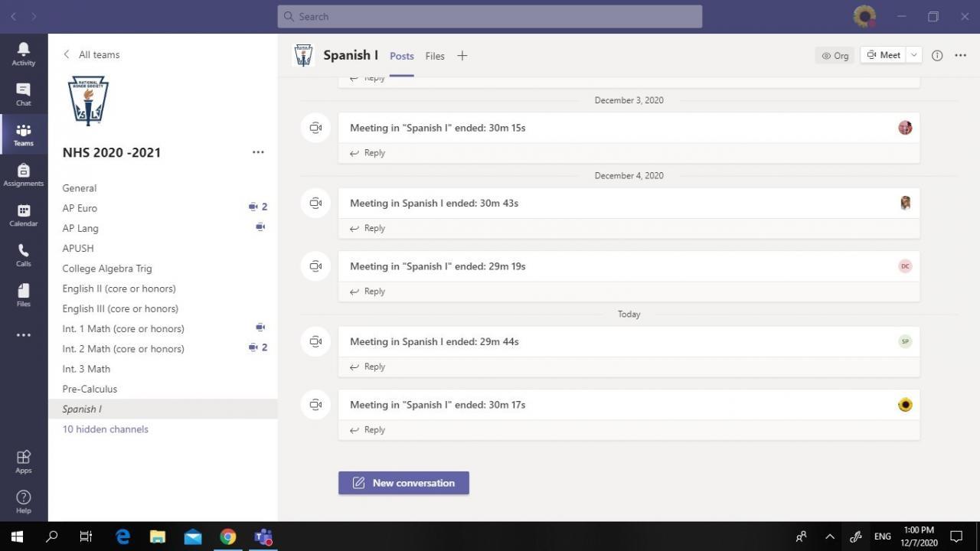
Task: Switch the ENG input language
Action: click(x=883, y=536)
